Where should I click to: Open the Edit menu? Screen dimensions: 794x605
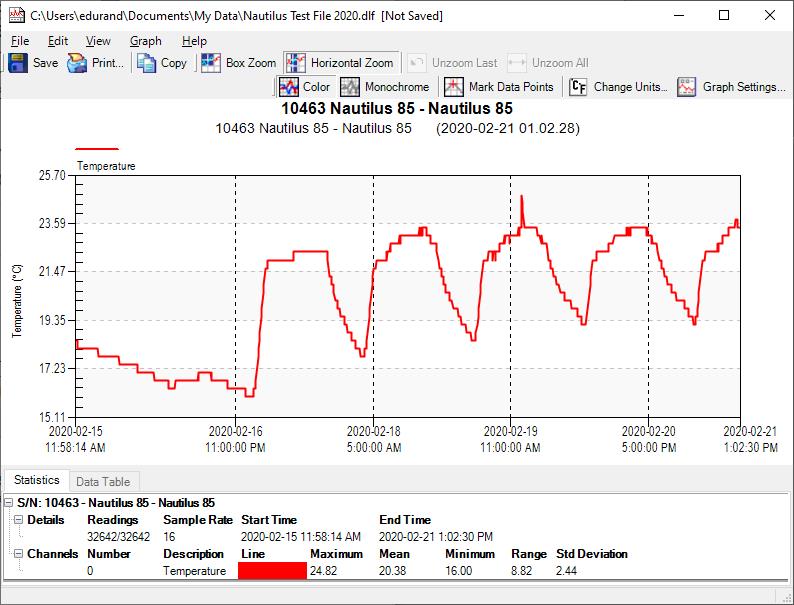pos(58,41)
